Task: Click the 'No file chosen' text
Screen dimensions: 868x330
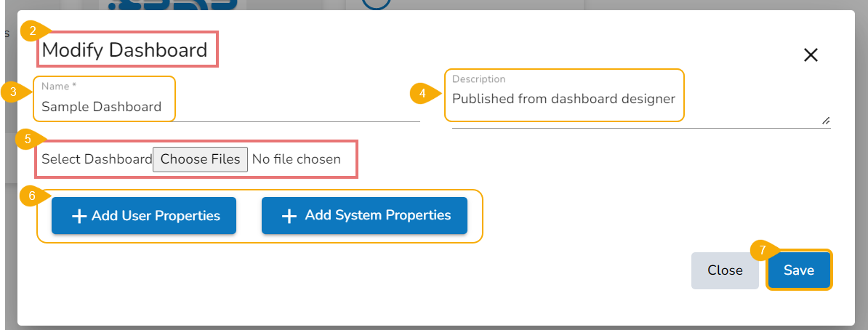Action: (x=297, y=159)
